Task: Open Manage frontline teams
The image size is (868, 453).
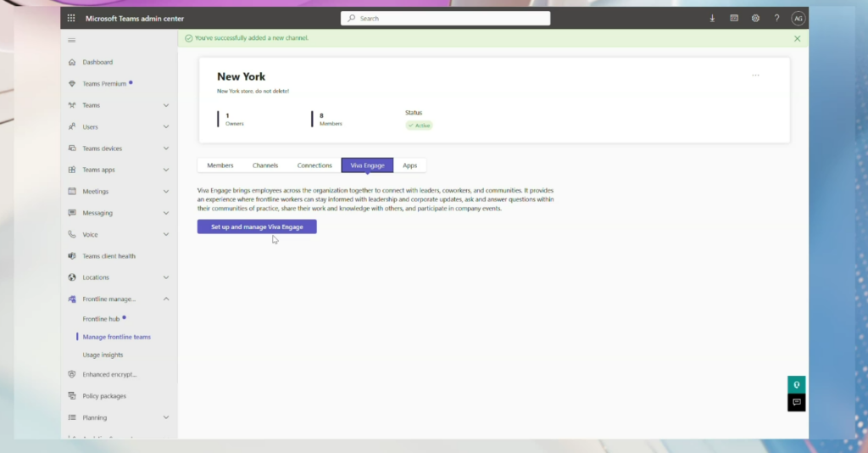Action: click(117, 337)
